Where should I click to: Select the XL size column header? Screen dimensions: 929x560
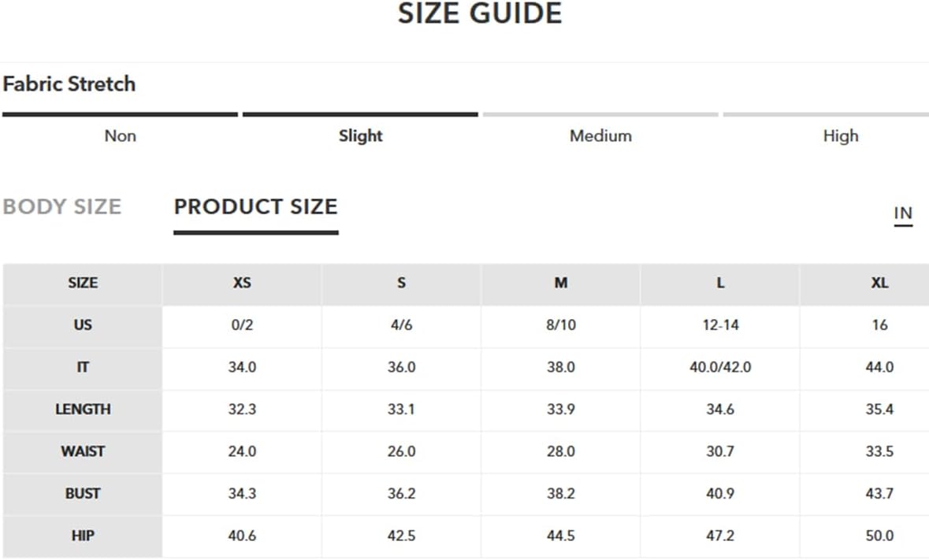click(x=879, y=283)
